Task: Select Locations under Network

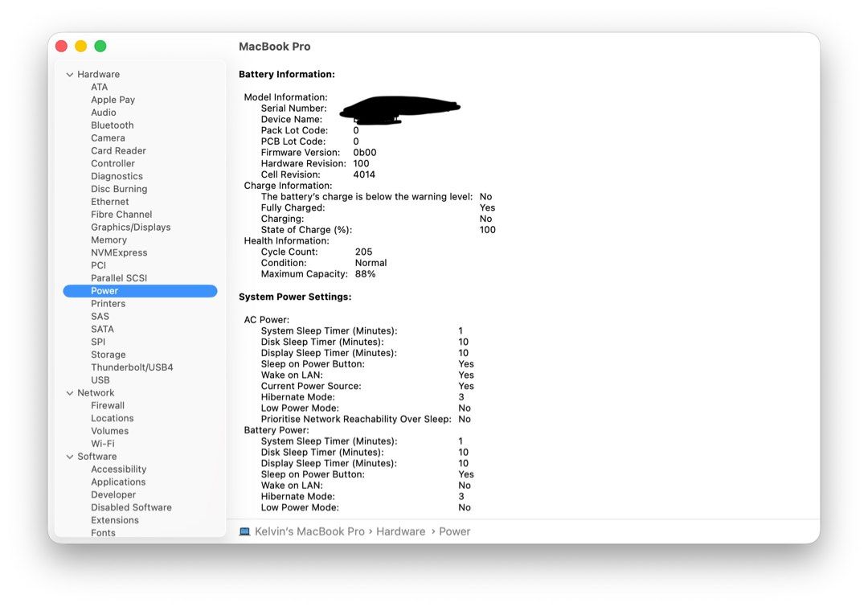Action: tap(113, 418)
